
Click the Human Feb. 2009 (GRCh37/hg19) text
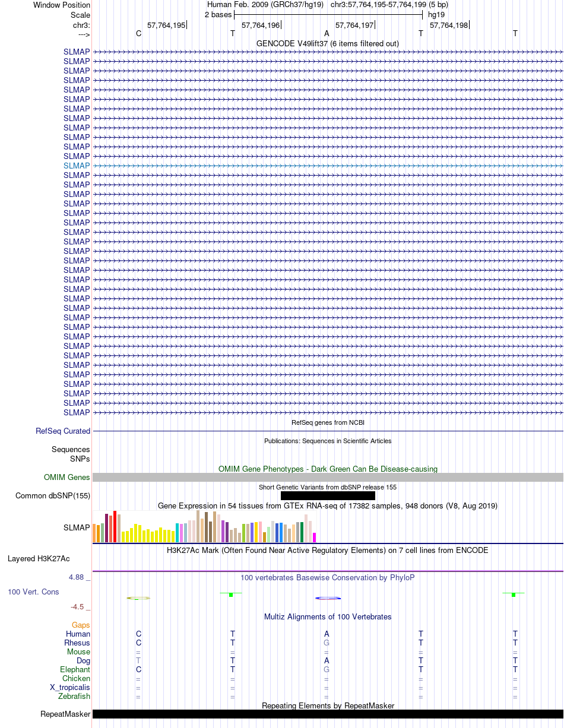(265, 5)
